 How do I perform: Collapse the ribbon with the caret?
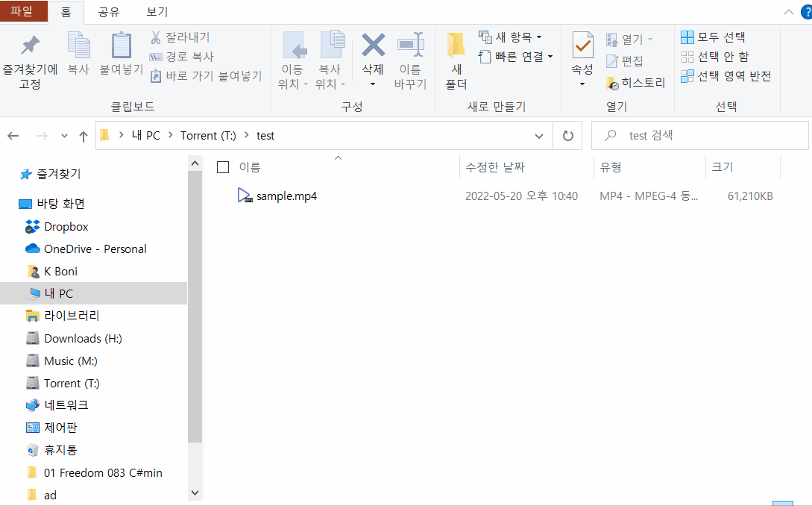click(789, 12)
